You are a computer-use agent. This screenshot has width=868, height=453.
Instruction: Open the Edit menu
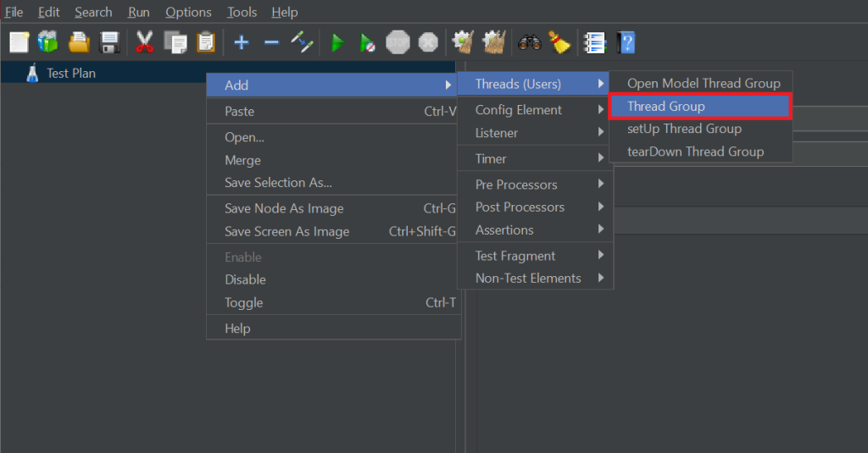tap(48, 12)
